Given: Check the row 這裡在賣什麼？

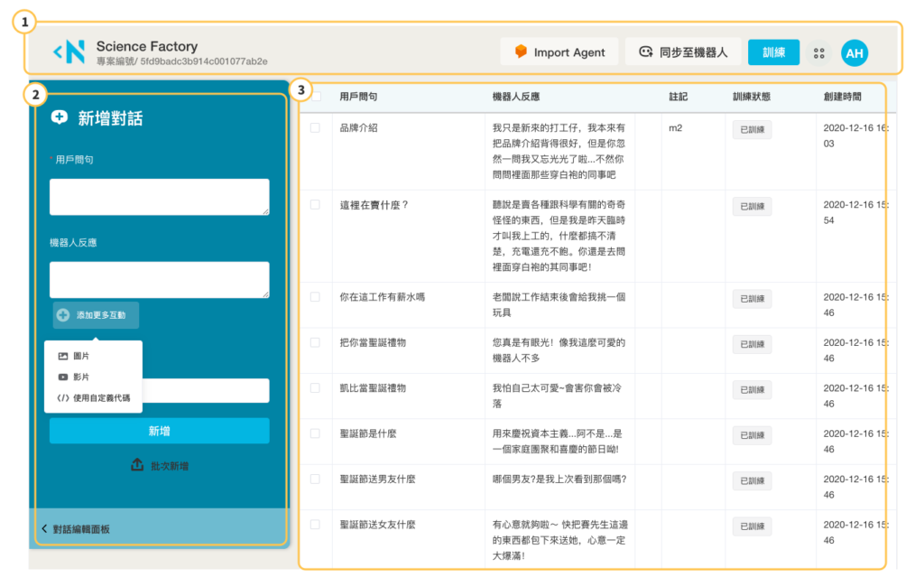Looking at the screenshot, I should [315, 205].
